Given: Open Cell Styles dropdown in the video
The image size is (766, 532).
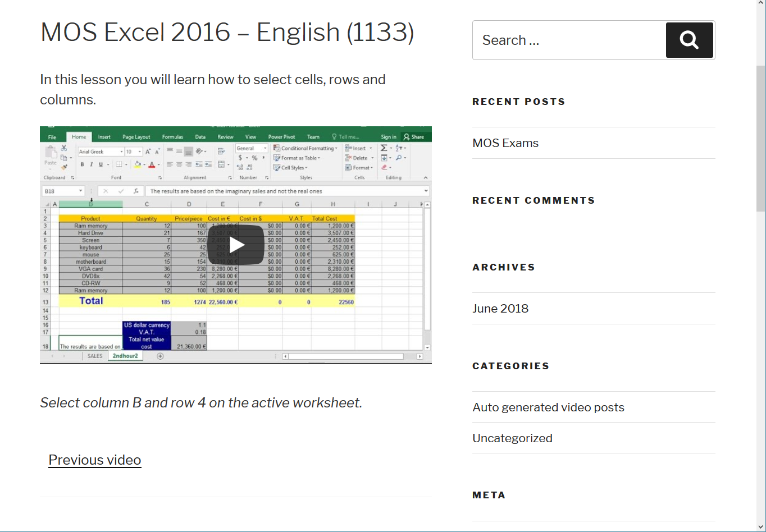Looking at the screenshot, I should pyautogui.click(x=290, y=167).
